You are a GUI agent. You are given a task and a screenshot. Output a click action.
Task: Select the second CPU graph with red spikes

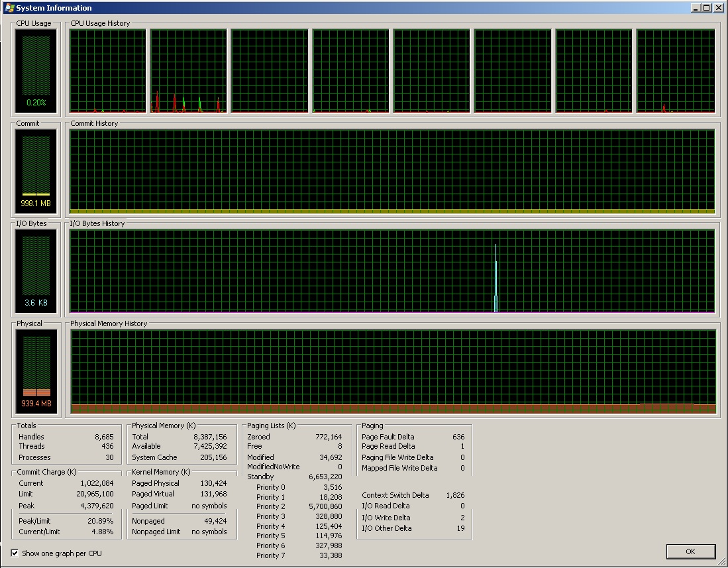[189, 71]
